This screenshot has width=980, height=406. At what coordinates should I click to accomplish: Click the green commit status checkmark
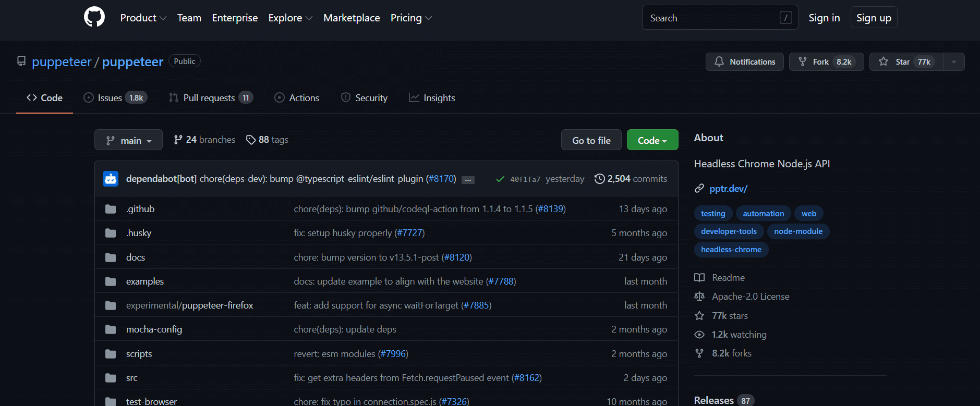point(500,179)
